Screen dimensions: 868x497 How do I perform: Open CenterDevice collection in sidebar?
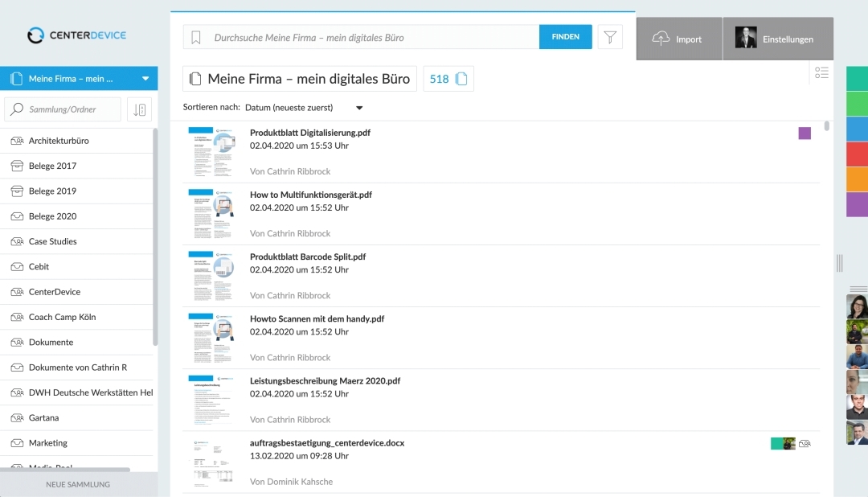[77, 292]
